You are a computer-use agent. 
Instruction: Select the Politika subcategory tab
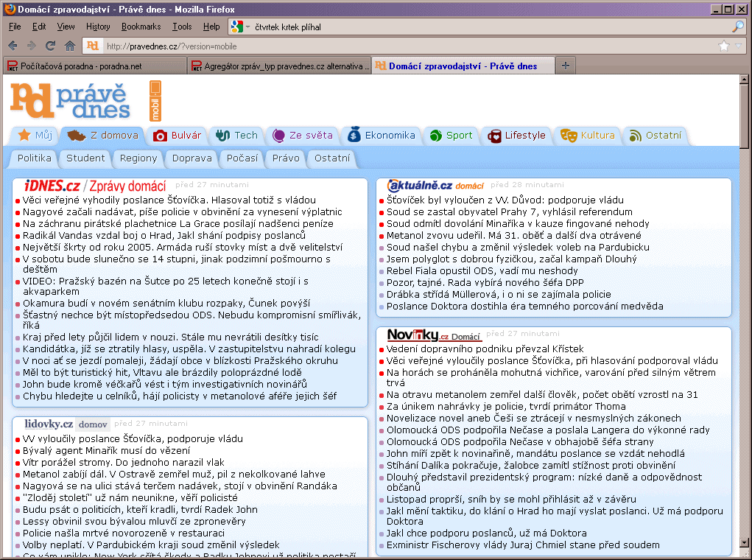[x=34, y=158]
